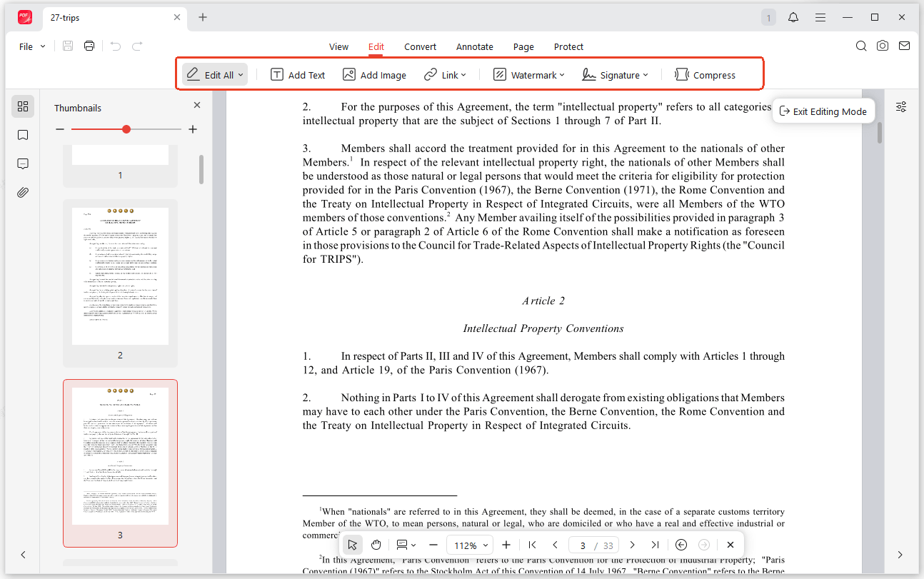
Task: Select the arrow cursor tool
Action: tap(352, 545)
